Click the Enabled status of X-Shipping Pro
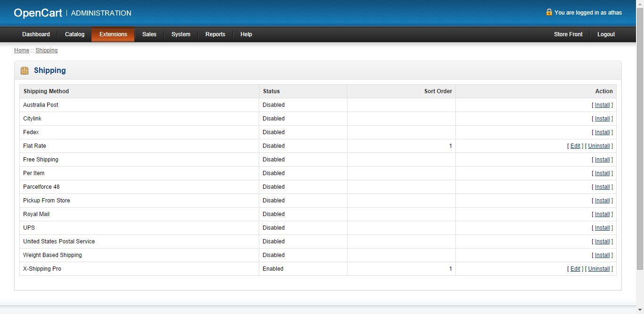 coord(273,269)
